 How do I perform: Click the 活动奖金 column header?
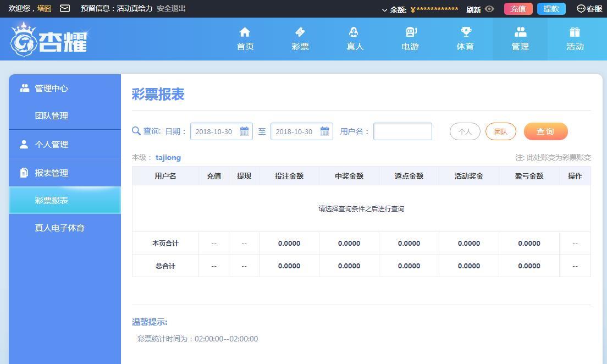pyautogui.click(x=469, y=176)
